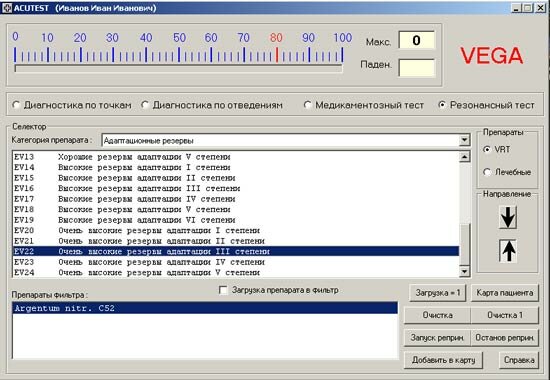
Task: Click the selector list scrollbar thumb
Action: (x=464, y=245)
